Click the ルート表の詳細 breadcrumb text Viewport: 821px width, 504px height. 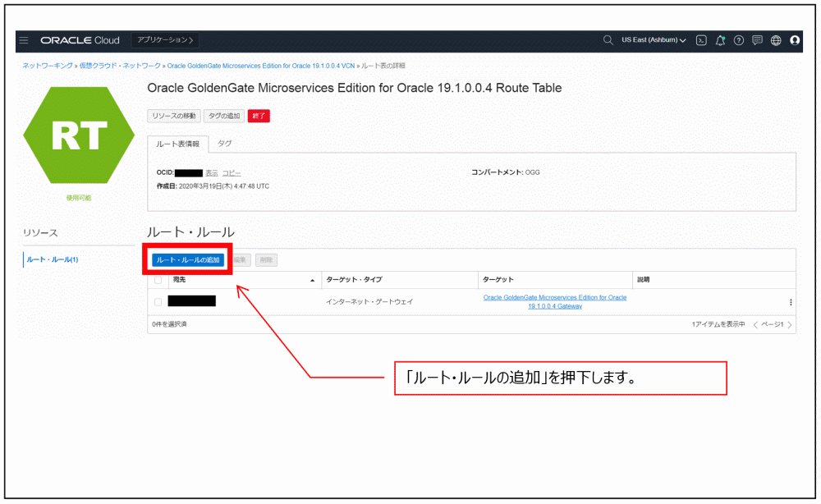click(x=383, y=66)
